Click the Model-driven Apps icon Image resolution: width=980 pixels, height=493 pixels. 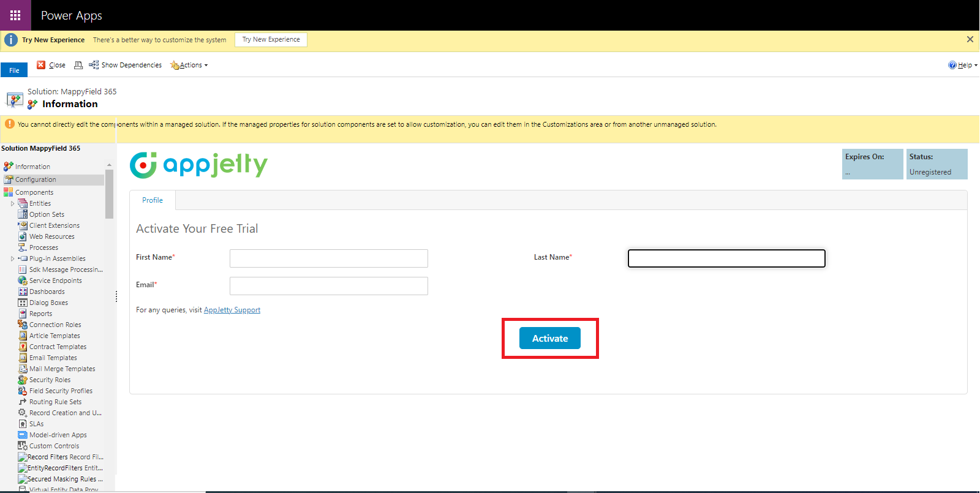[x=23, y=435]
